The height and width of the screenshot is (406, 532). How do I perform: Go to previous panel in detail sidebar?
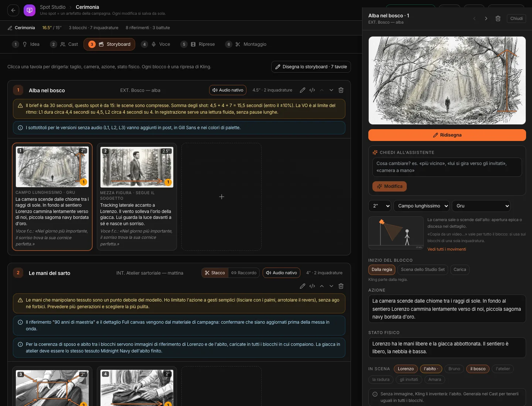point(474,18)
